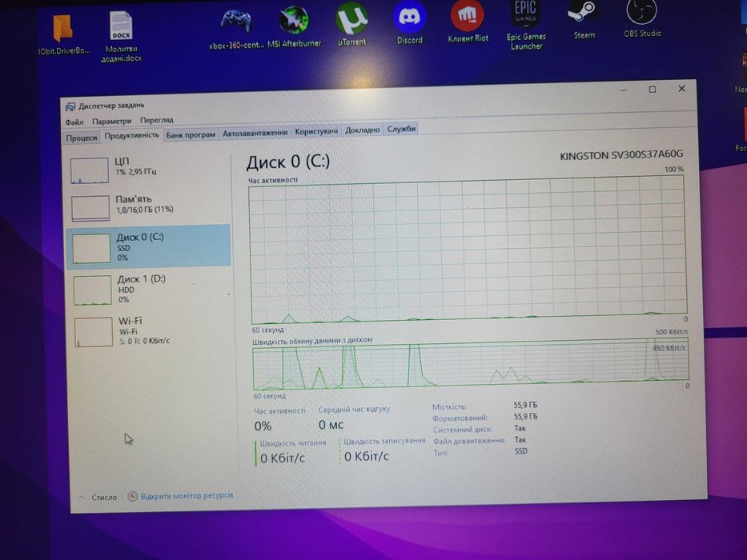Maximize the Task Manager window
Image resolution: width=747 pixels, height=560 pixels.
(x=653, y=90)
